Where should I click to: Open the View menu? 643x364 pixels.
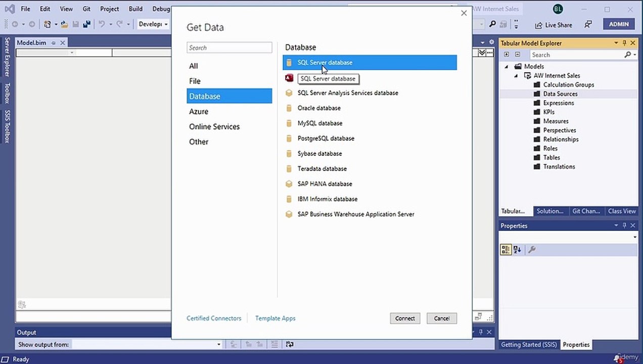[66, 9]
